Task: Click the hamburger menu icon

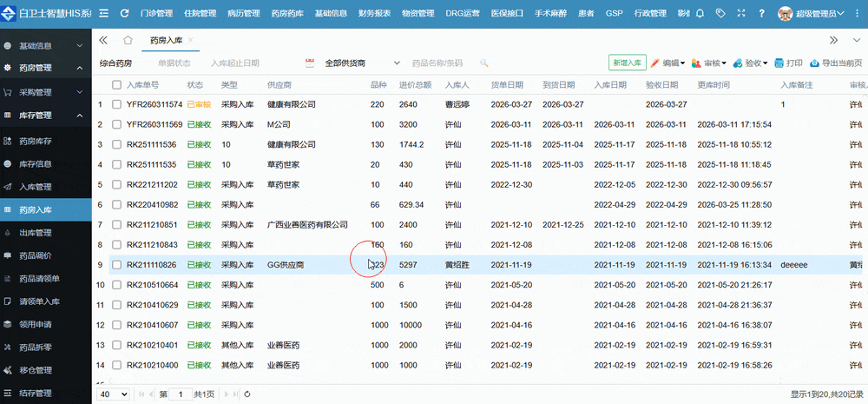Action: click(103, 14)
